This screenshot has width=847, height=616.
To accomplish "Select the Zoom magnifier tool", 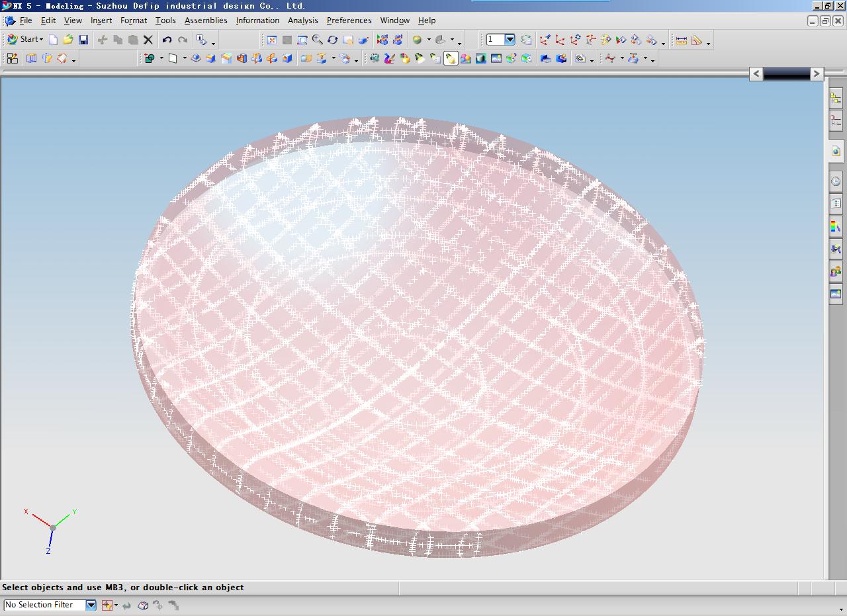I will click(x=318, y=40).
